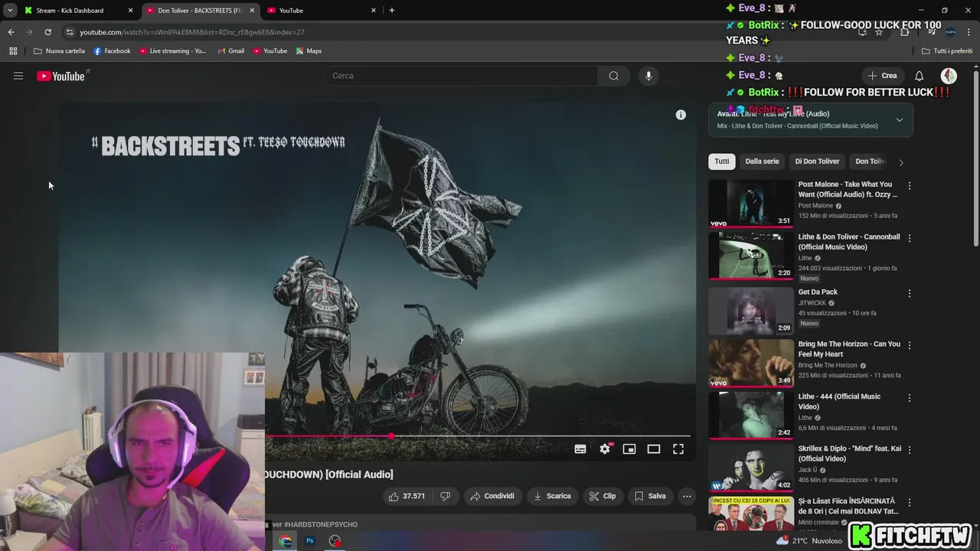View site information icon in address bar
The height and width of the screenshot is (551, 980).
(x=70, y=32)
